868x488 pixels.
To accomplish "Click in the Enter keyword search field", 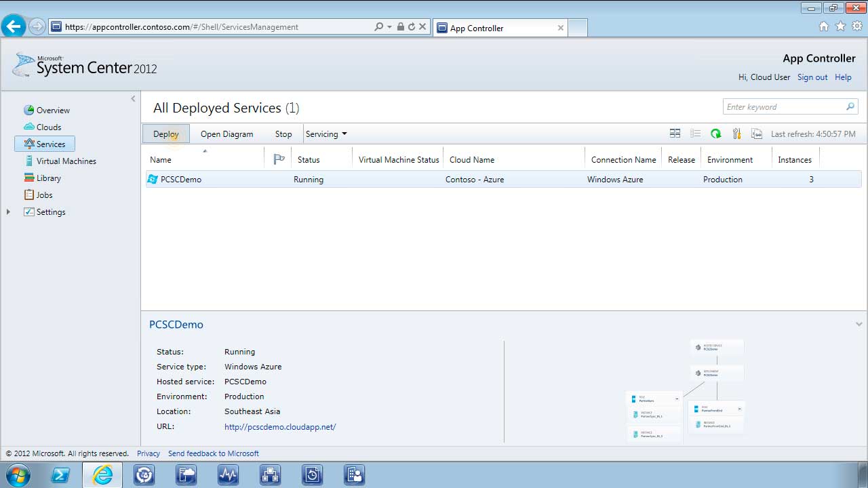I will [x=783, y=106].
